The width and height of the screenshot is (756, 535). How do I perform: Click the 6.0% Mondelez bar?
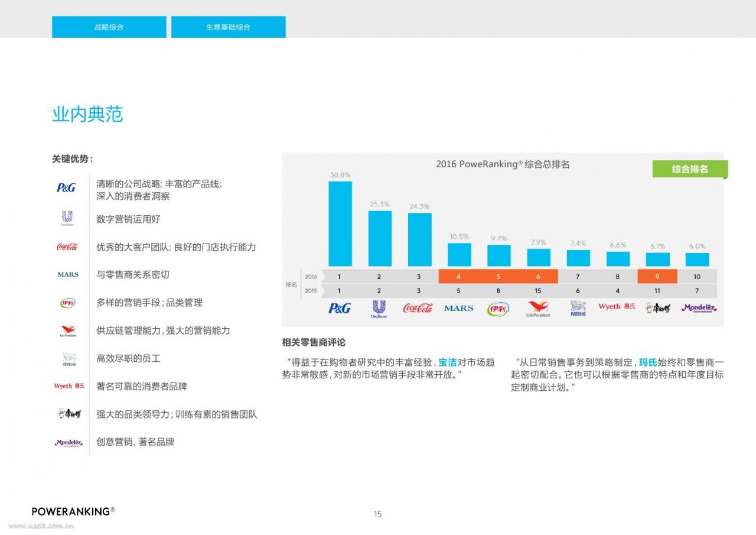pos(698,260)
